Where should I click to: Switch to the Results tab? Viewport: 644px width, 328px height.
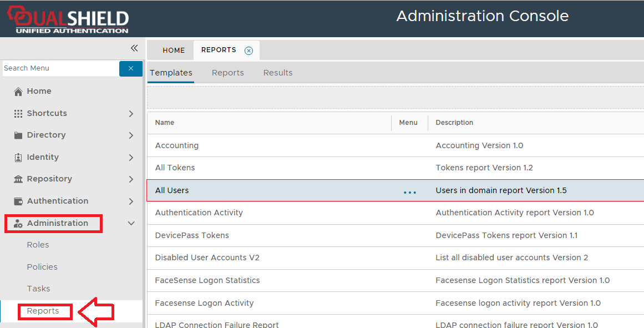tap(277, 73)
